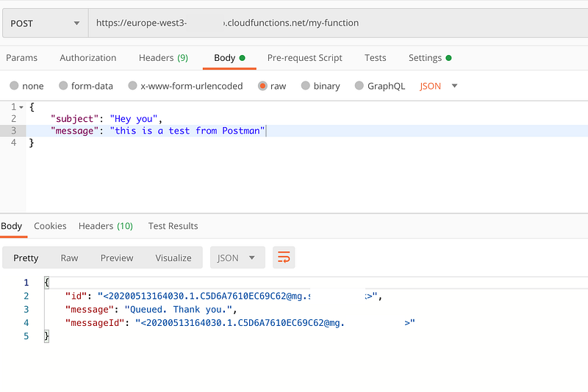The width and height of the screenshot is (588, 392).
Task: Edit the request URL field
Action: click(337, 23)
